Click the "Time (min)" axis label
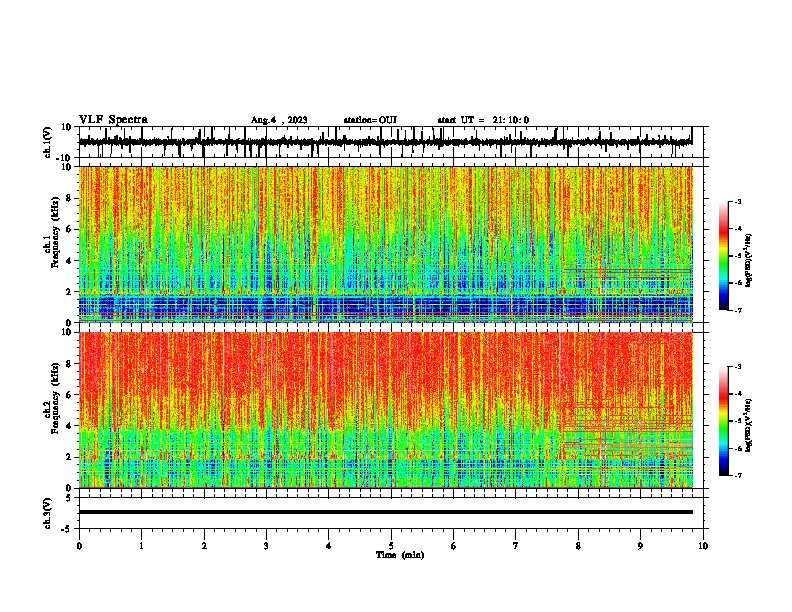This screenshot has height=612, width=792. [x=400, y=555]
